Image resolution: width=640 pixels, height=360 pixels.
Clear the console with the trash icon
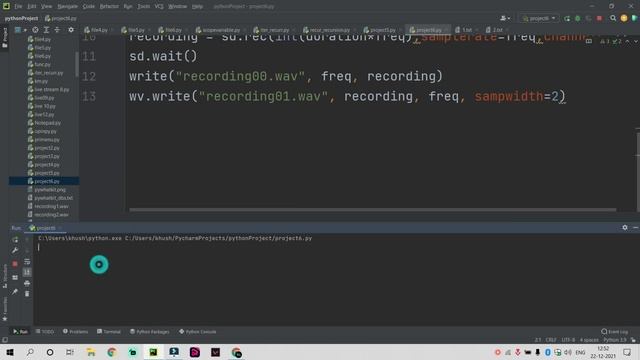[27, 294]
